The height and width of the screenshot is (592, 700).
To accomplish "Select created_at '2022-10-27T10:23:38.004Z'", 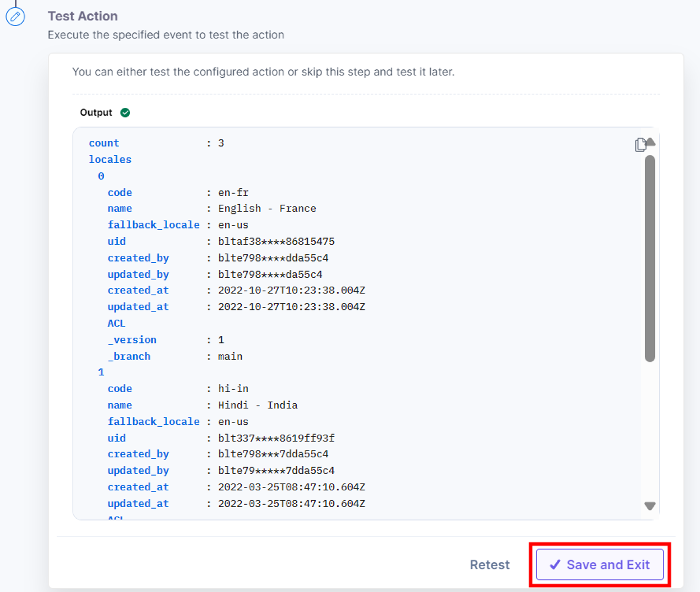I will click(292, 290).
